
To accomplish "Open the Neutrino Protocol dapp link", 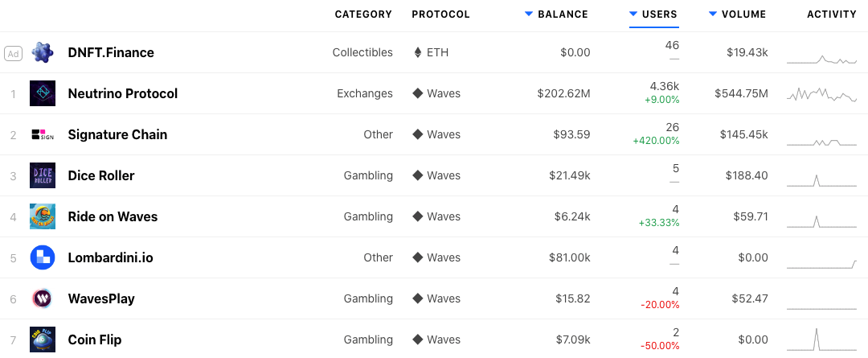I will pyautogui.click(x=123, y=93).
